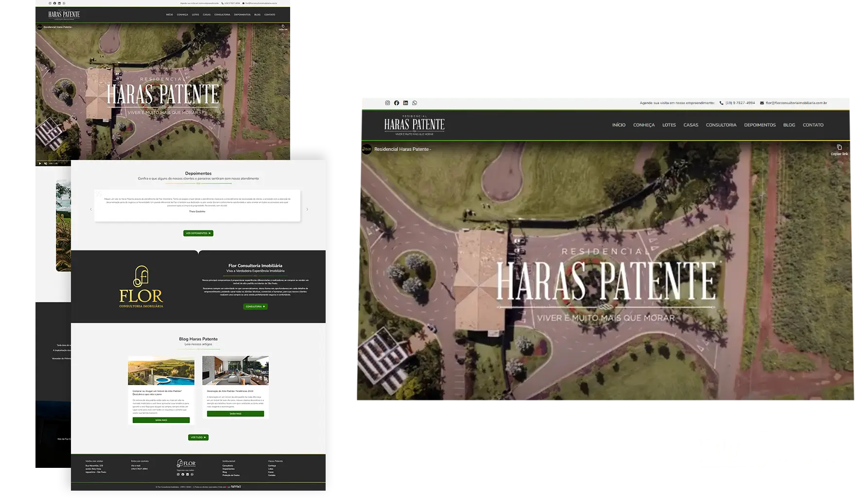
Task: Click Copiar link icon in small top-left preview
Action: click(x=283, y=26)
